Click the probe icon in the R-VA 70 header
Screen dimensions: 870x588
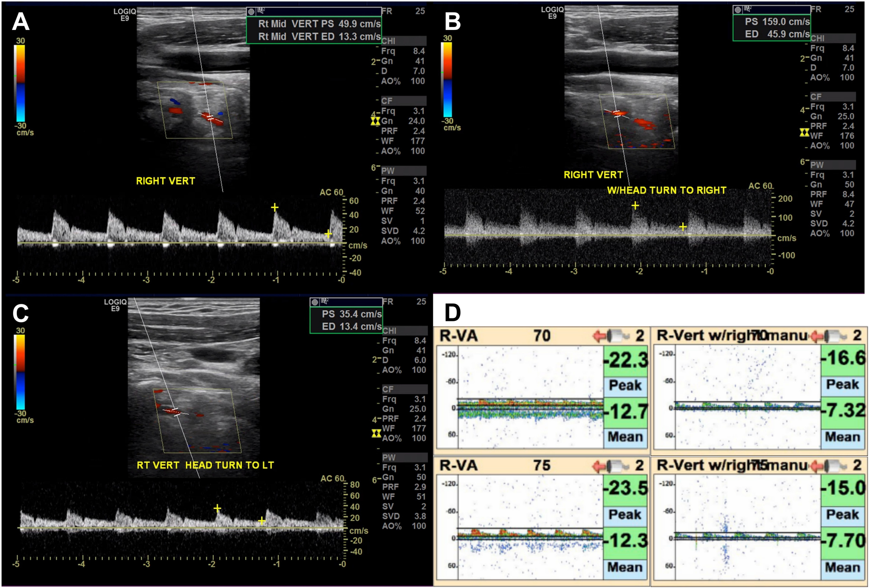[612, 335]
